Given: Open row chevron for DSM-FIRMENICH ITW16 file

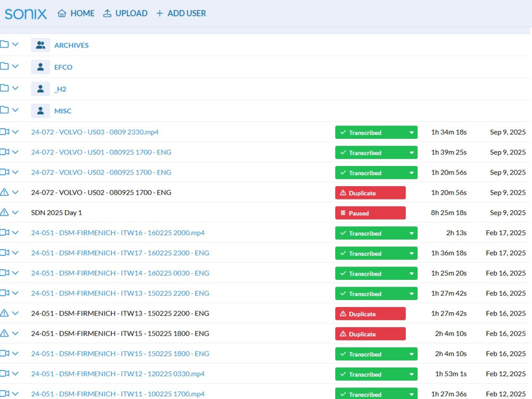Looking at the screenshot, I should pos(15,233).
